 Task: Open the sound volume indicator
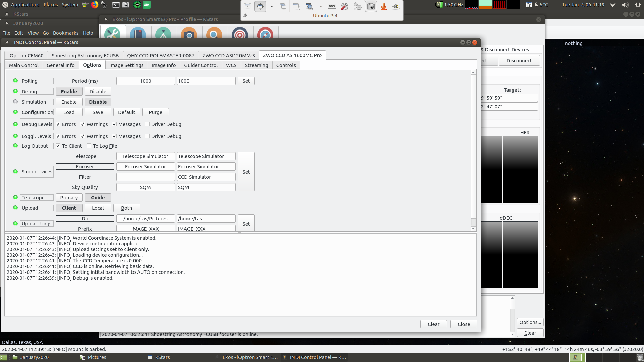[625, 5]
